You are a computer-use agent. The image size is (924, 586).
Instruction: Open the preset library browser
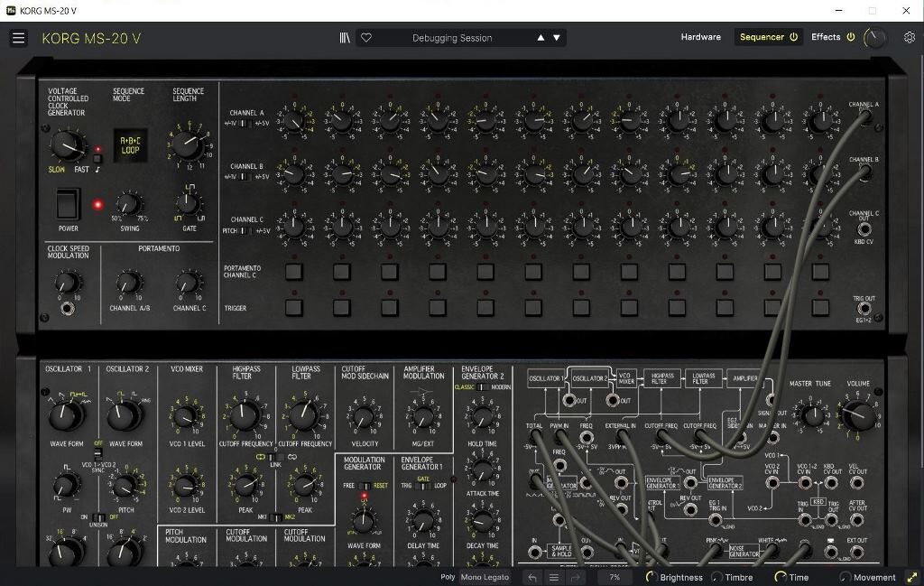point(345,38)
